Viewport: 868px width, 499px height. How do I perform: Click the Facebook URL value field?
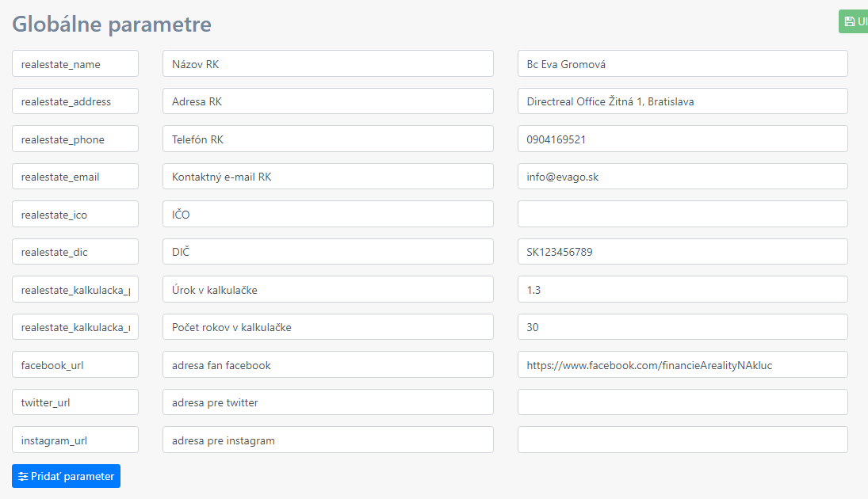coord(682,364)
